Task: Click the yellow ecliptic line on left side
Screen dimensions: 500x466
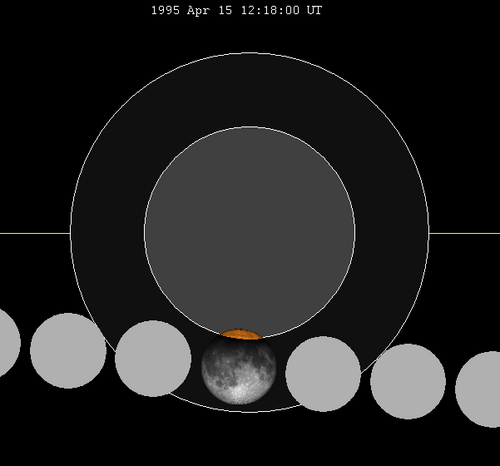Action: pos(35,233)
